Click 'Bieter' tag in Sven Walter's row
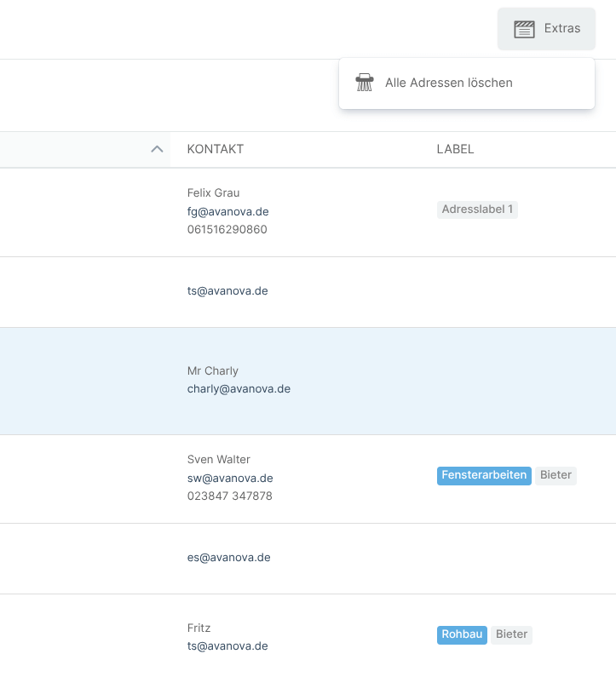Screen dimensions: 616x677 pos(556,475)
